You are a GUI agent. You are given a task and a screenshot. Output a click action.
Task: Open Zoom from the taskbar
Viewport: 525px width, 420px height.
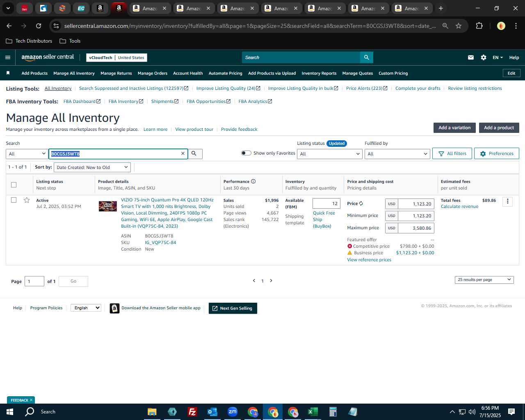coord(233,412)
